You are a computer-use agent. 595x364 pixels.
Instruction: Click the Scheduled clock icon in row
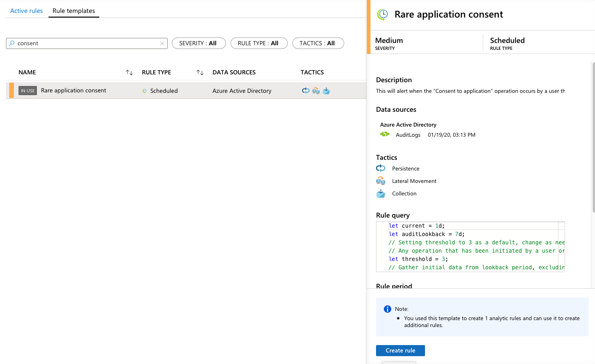tap(145, 91)
